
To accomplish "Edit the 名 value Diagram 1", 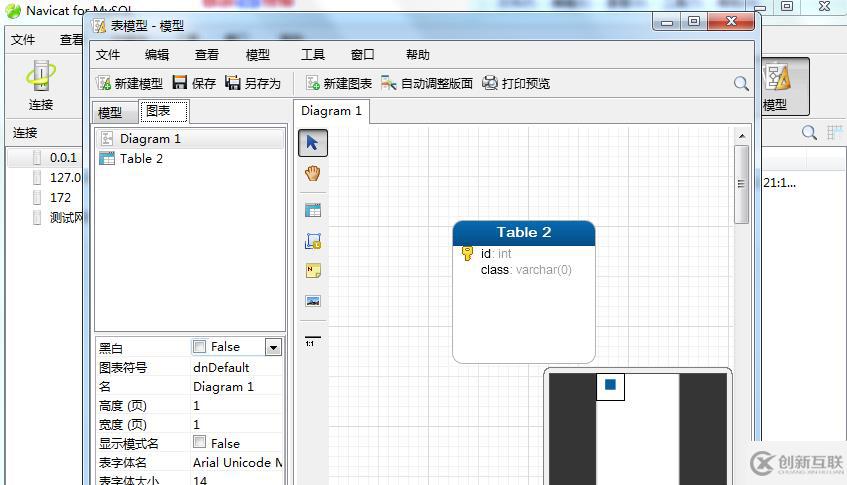I will tap(237, 387).
